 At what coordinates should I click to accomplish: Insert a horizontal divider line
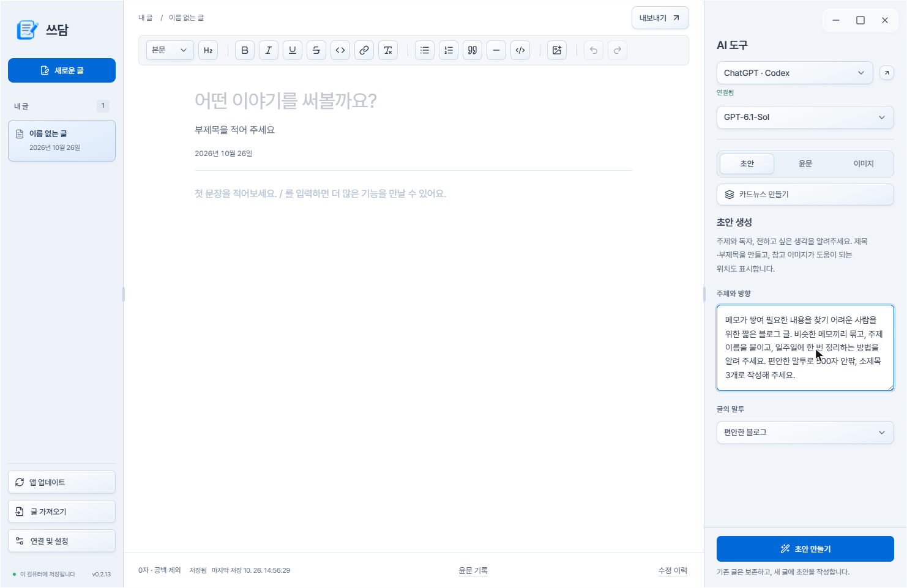[x=496, y=50]
